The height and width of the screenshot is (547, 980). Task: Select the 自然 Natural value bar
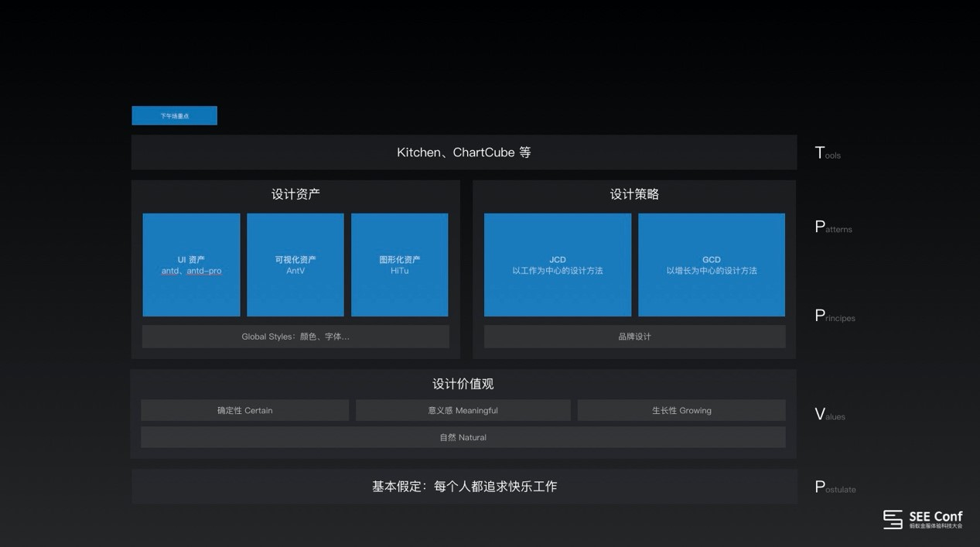463,437
